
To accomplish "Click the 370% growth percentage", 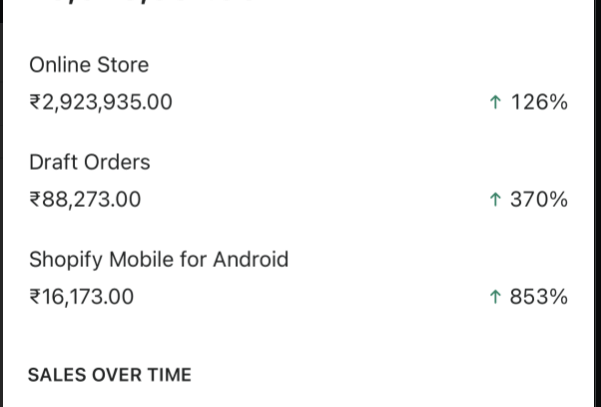I will point(539,199).
